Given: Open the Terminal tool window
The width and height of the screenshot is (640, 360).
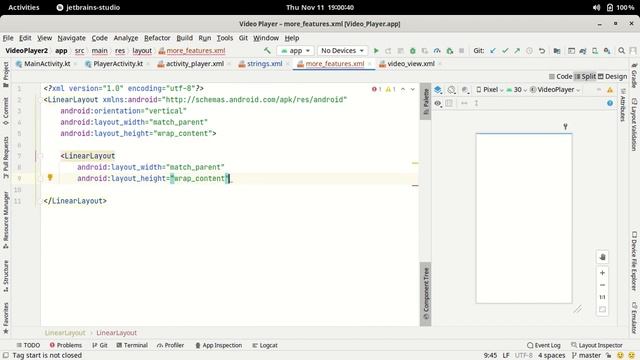Looking at the screenshot, I should [132, 345].
